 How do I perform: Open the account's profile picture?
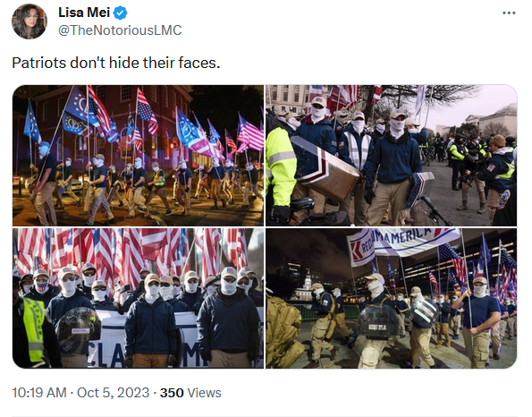30,21
